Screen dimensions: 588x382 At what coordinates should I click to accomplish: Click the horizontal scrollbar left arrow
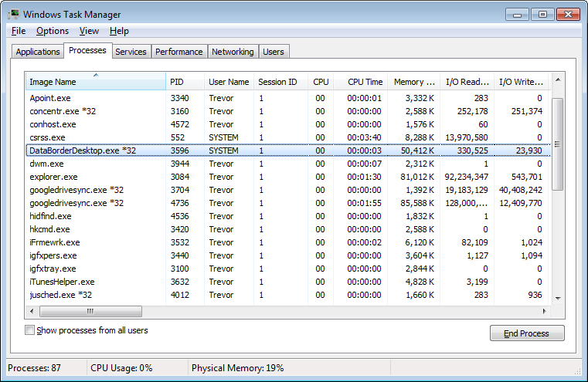click(32, 311)
